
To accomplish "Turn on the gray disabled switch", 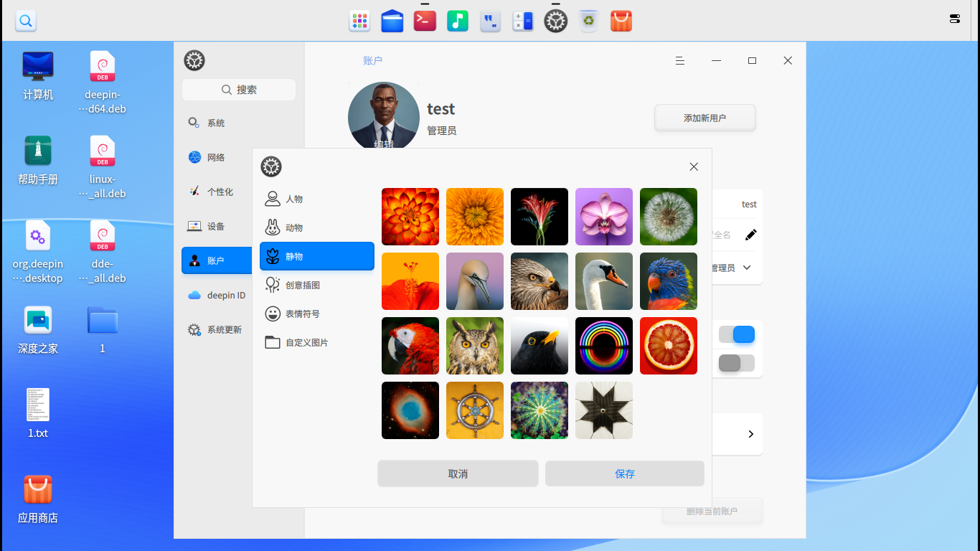I will click(x=737, y=363).
